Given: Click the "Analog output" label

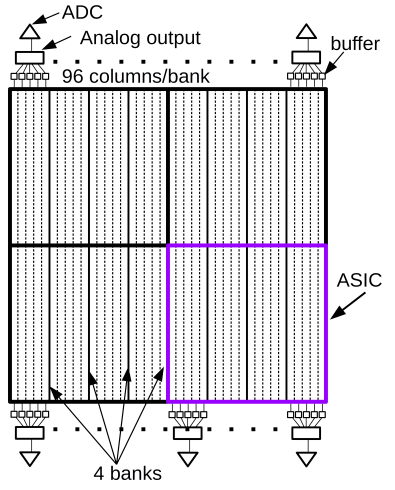Looking at the screenshot, I should click(x=140, y=38).
